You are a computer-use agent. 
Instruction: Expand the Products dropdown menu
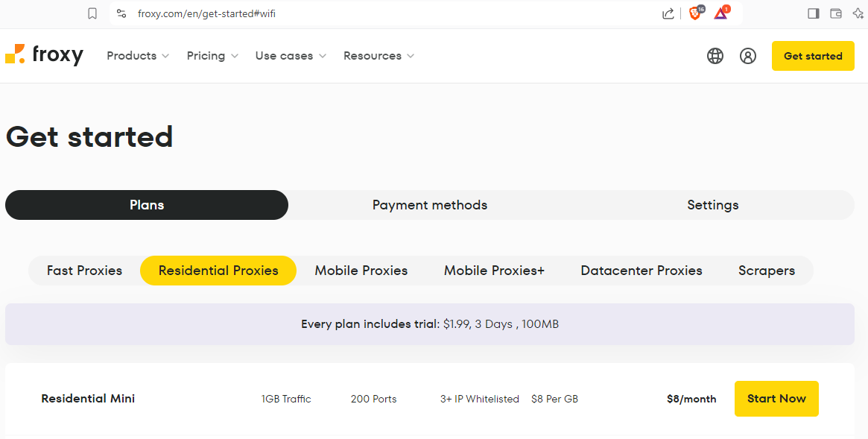(x=138, y=56)
